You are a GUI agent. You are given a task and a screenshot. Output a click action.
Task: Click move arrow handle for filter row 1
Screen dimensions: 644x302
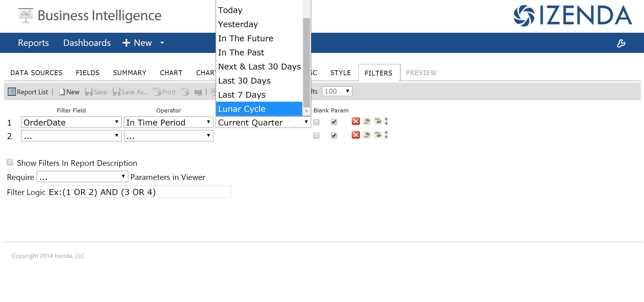386,121
